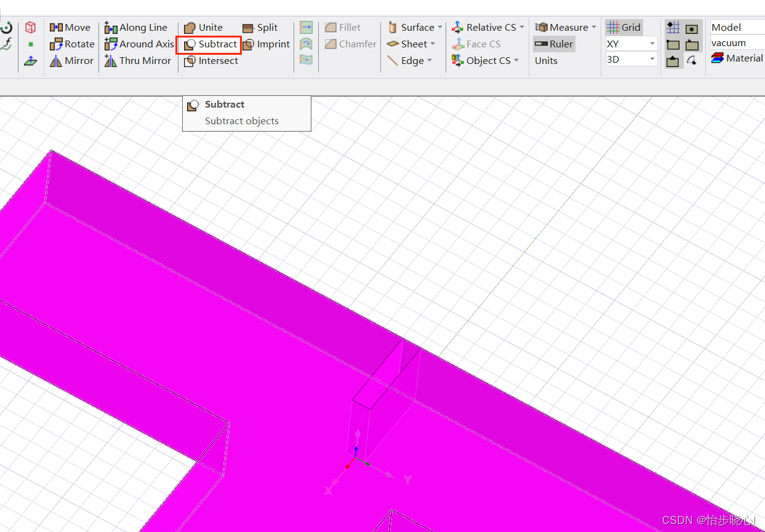Expand the Sheet dropdown arrow

click(433, 44)
